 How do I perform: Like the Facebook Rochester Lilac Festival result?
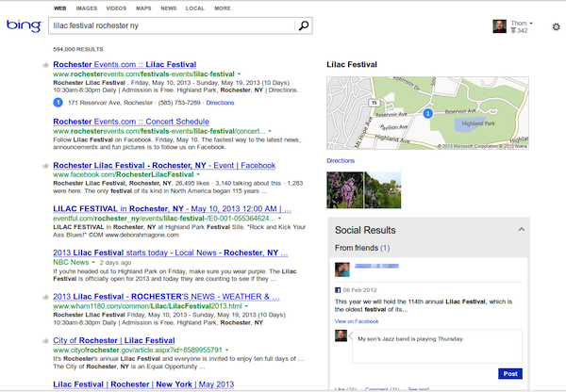coord(45,166)
